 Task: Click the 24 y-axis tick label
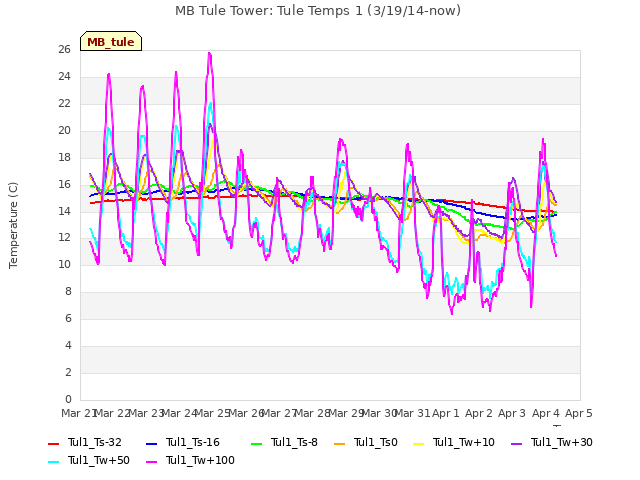pos(64,77)
